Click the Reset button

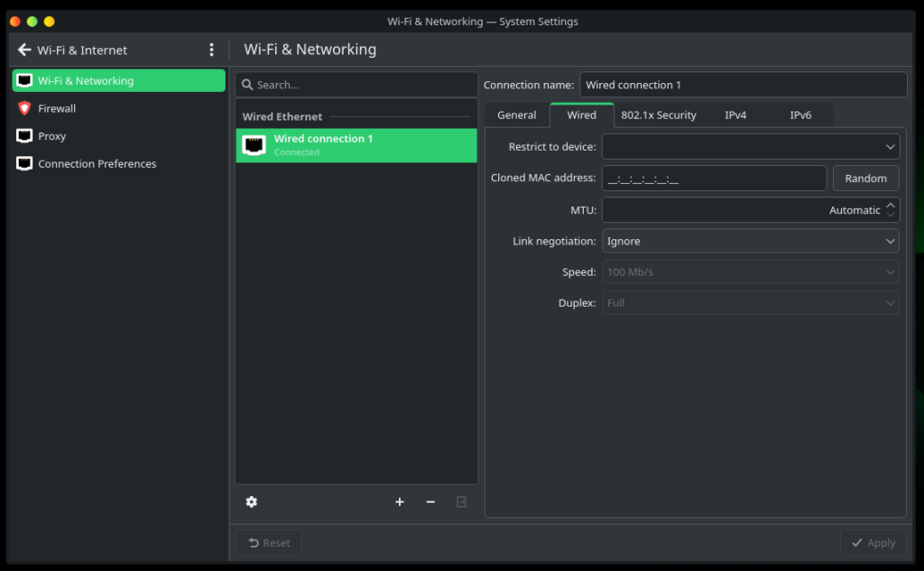269,543
